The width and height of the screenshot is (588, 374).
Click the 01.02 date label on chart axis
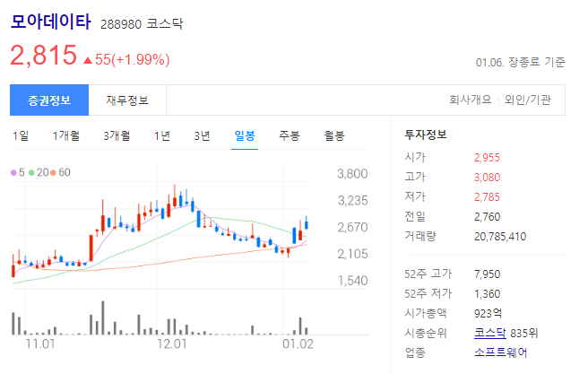tap(298, 344)
